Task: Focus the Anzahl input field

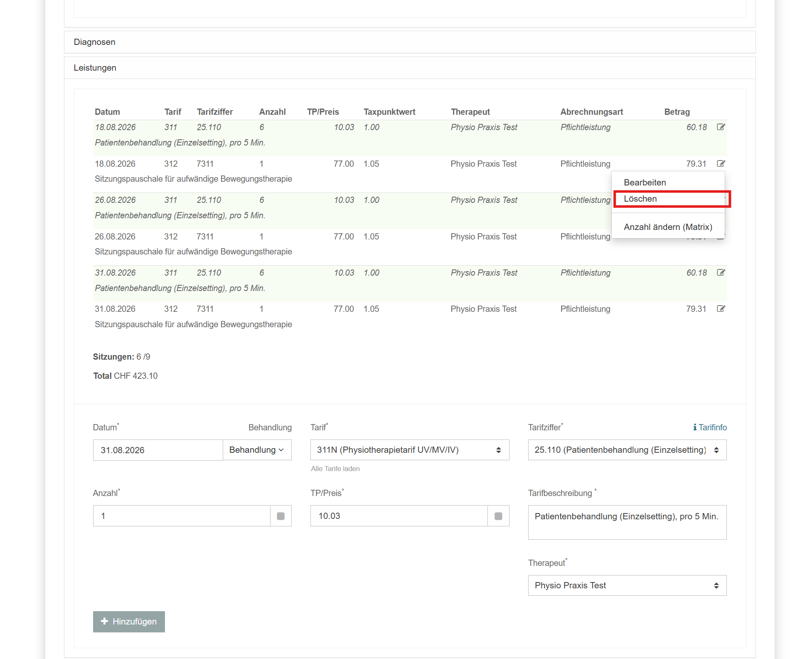Action: tap(182, 516)
